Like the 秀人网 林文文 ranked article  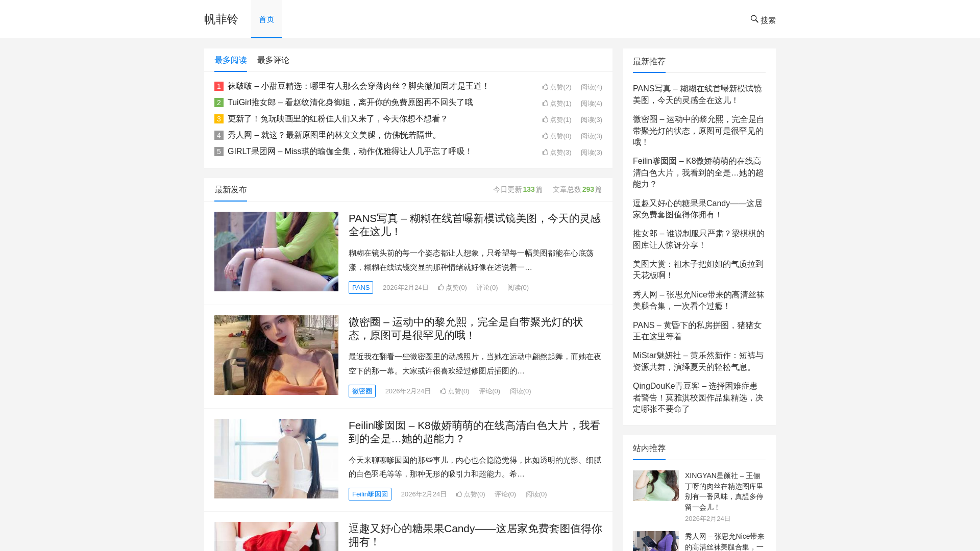tap(557, 136)
